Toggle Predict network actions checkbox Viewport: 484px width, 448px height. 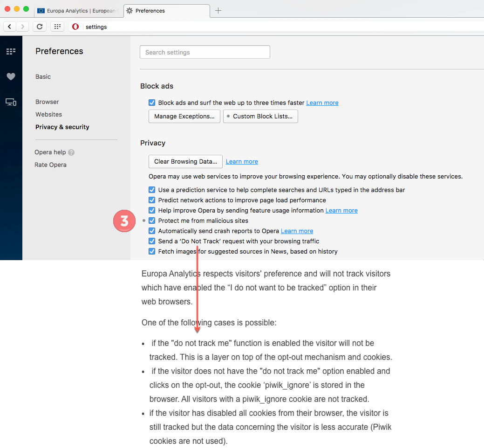152,200
